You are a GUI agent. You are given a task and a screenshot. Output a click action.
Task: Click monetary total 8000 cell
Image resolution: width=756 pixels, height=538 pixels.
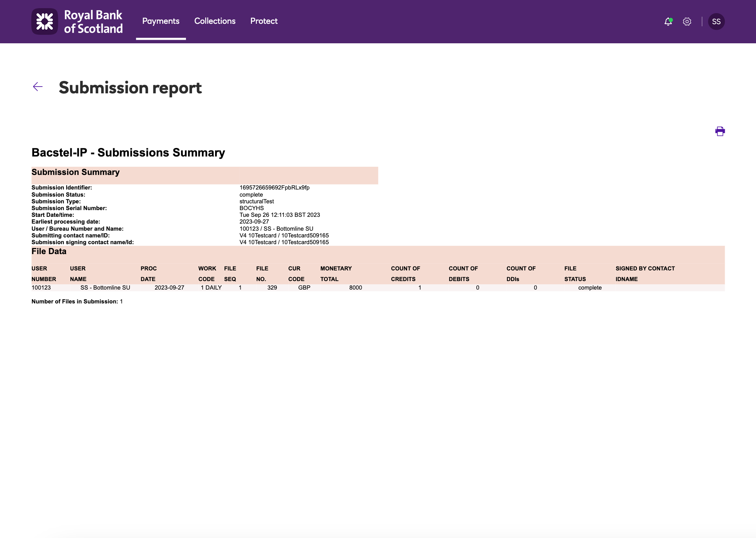coord(356,287)
